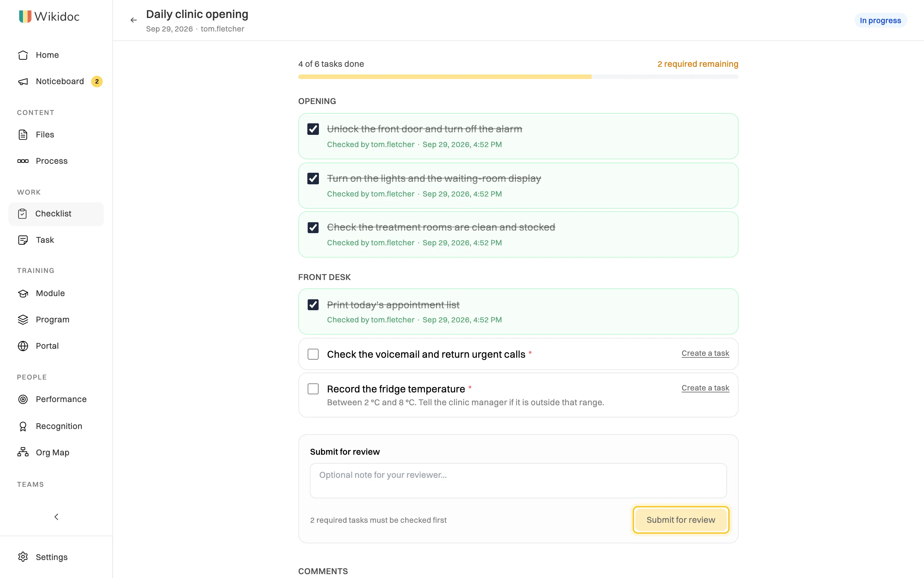
Task: Click the Portal globe icon
Action: 23,346
